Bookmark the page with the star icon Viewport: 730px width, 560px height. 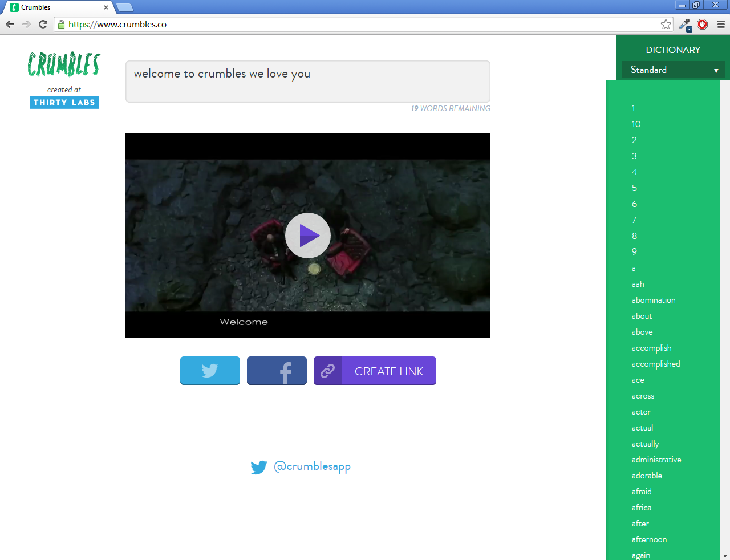click(x=666, y=25)
